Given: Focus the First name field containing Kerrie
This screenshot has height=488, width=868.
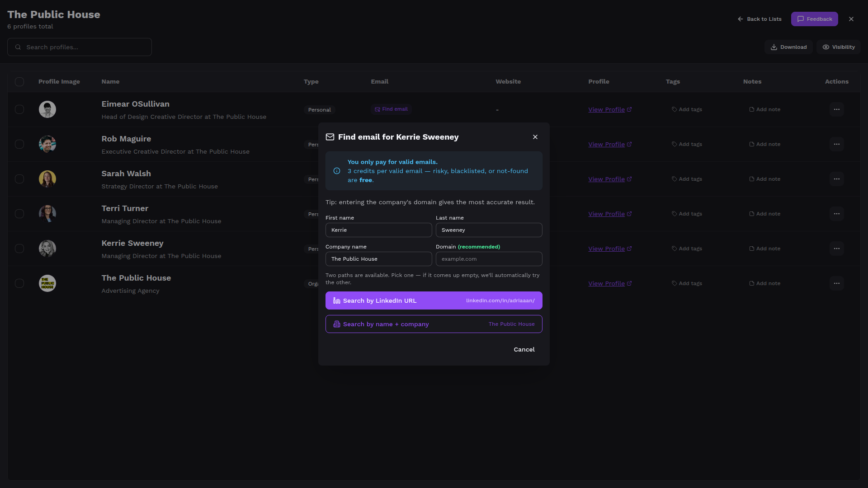Looking at the screenshot, I should (379, 230).
